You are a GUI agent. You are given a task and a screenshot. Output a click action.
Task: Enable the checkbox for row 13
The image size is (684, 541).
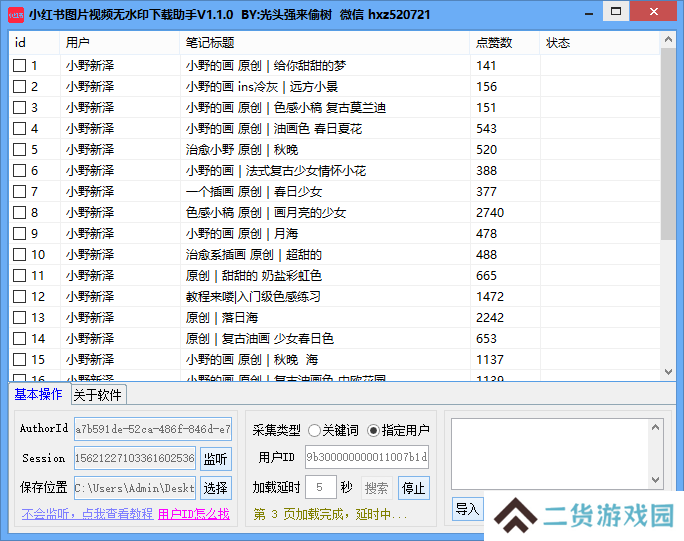pyautogui.click(x=19, y=318)
